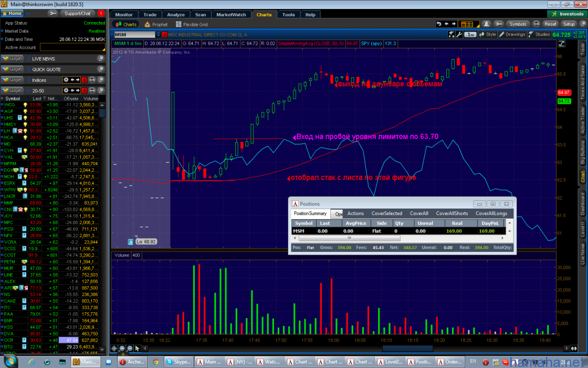Detach the QUICK QUOTE gadget
588x368 pixels.
tap(100, 69)
